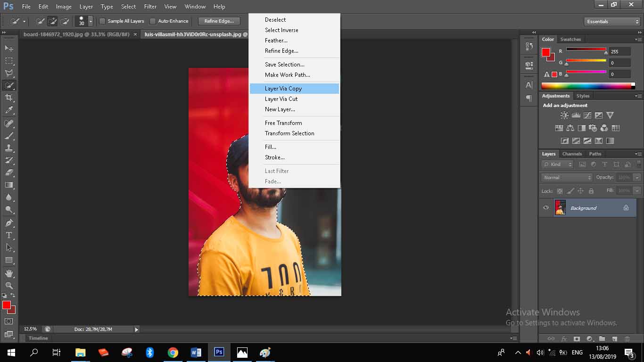This screenshot has width=644, height=362.
Task: Open Google Chrome from the taskbar
Action: 173,353
